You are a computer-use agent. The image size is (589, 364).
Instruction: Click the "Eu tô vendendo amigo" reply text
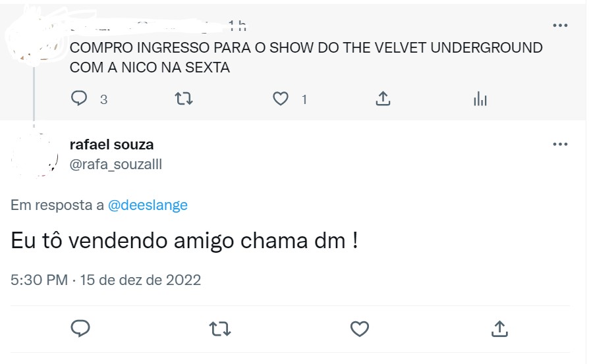(x=184, y=241)
